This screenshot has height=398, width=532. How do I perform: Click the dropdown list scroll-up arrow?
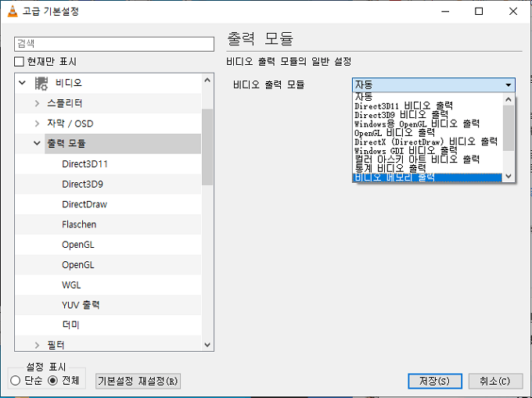(509, 99)
